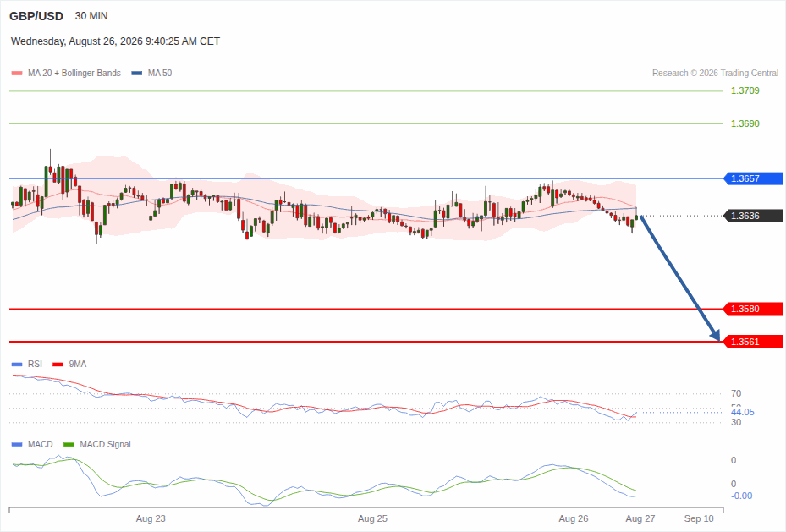Click the red 1.3561 target price tag
Screen dimensions: 786x532
[753, 343]
